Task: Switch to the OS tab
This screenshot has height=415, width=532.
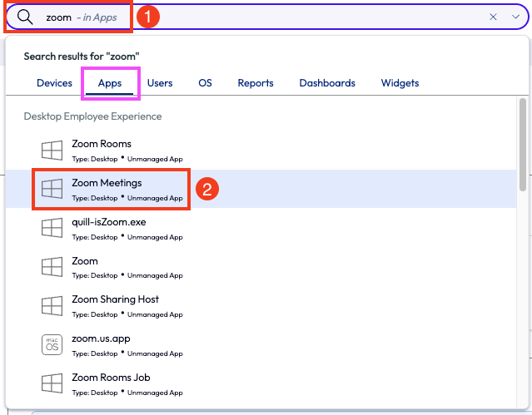Action: (x=205, y=83)
